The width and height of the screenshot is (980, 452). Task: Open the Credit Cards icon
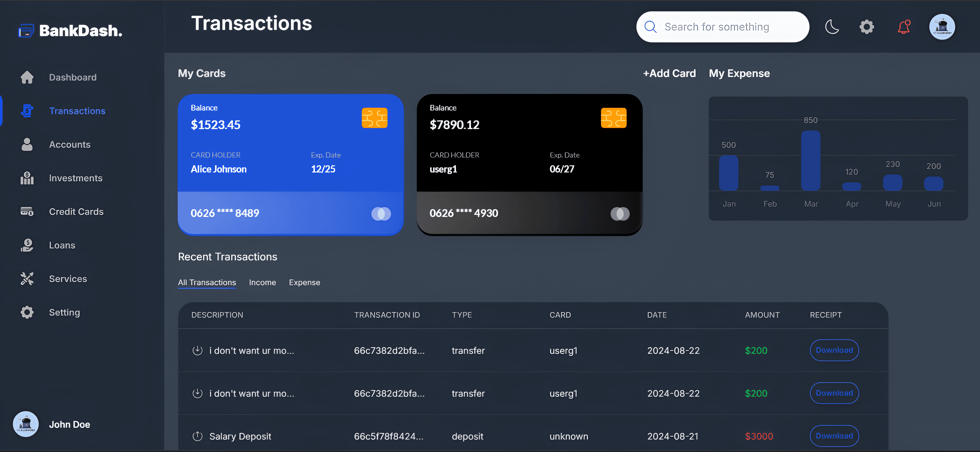pos(27,212)
